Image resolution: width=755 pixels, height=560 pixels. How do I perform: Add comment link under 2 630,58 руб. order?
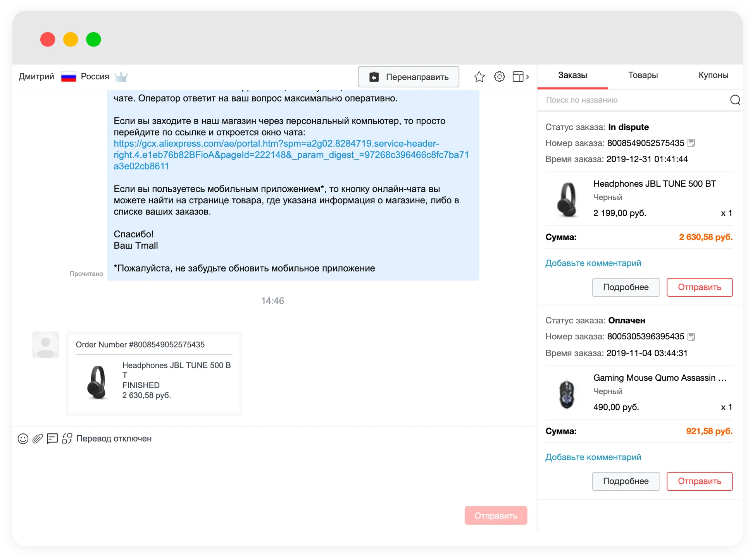pyautogui.click(x=593, y=263)
